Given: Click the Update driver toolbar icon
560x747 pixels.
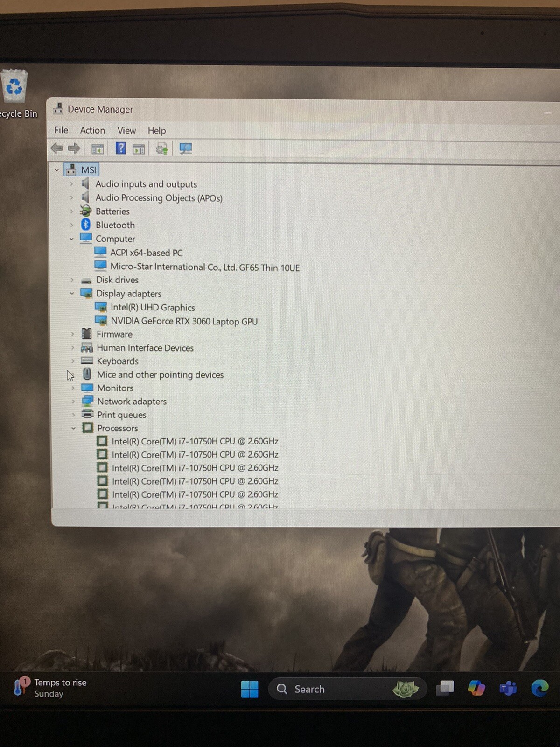Looking at the screenshot, I should tap(162, 149).
